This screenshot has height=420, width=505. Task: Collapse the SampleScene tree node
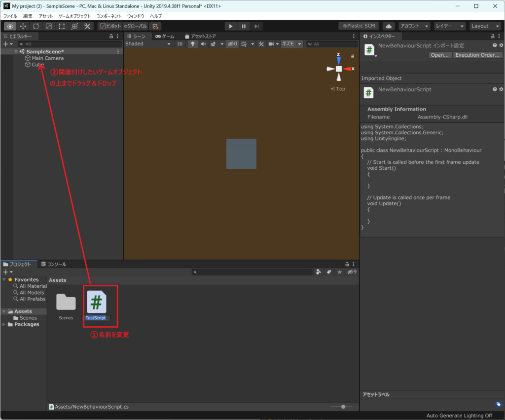tap(16, 51)
